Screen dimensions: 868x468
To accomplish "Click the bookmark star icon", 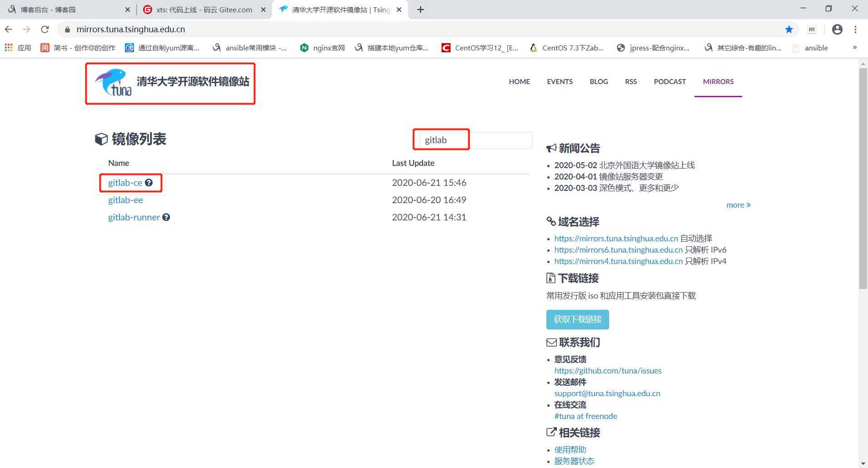I will pos(789,29).
